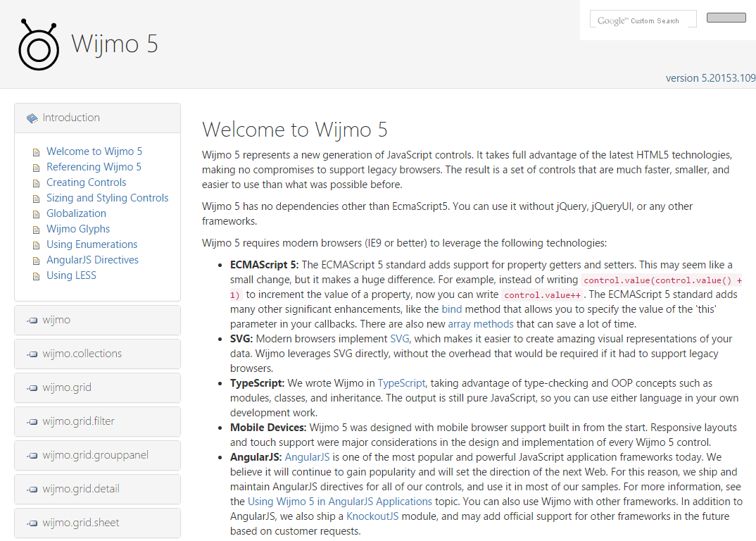Follow the bind method link
This screenshot has height=541, width=756.
click(x=451, y=309)
